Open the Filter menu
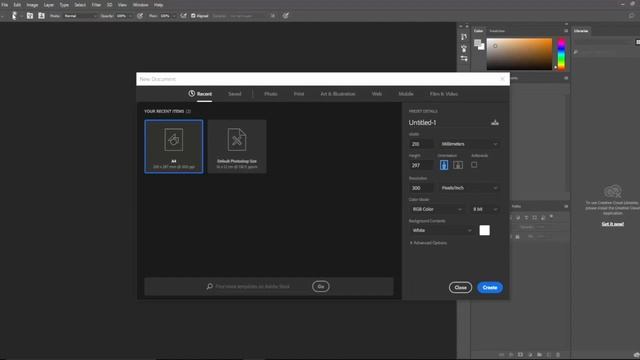Viewport: 640px width, 360px height. 96,5
